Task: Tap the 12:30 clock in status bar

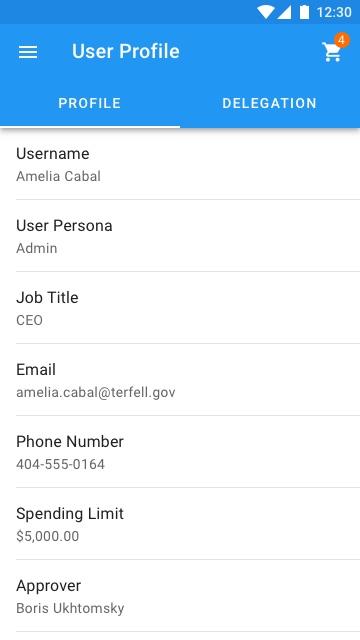Action: [334, 12]
